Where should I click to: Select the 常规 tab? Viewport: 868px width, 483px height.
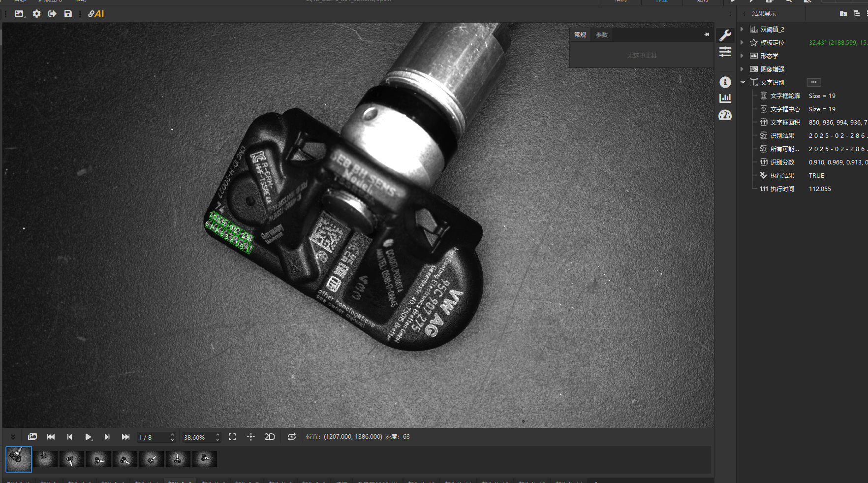point(580,35)
